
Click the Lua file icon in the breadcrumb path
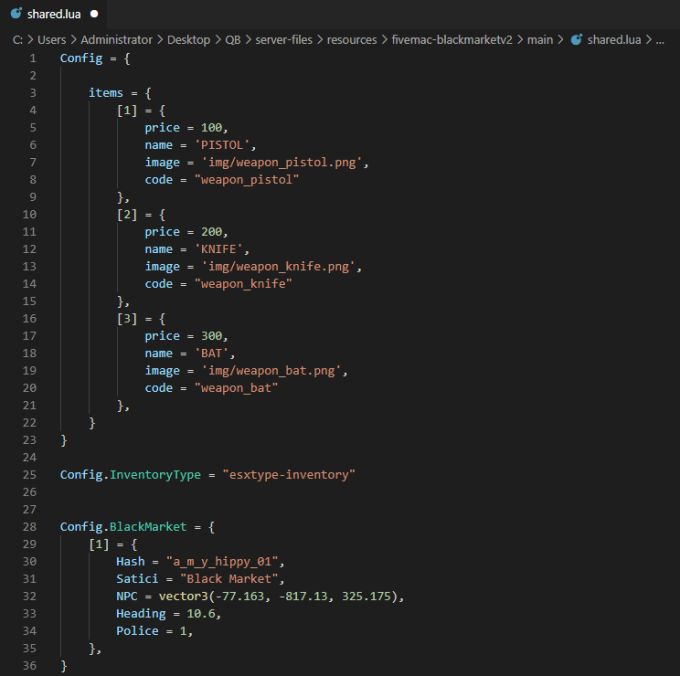pyautogui.click(x=575, y=40)
